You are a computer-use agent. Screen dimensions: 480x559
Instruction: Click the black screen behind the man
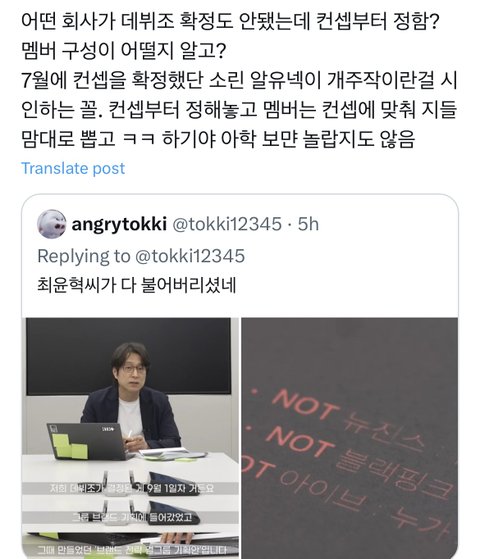click(128, 356)
